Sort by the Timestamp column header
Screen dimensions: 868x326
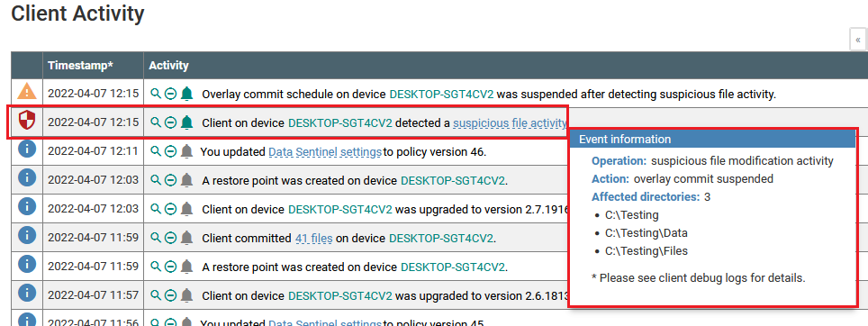(x=80, y=66)
